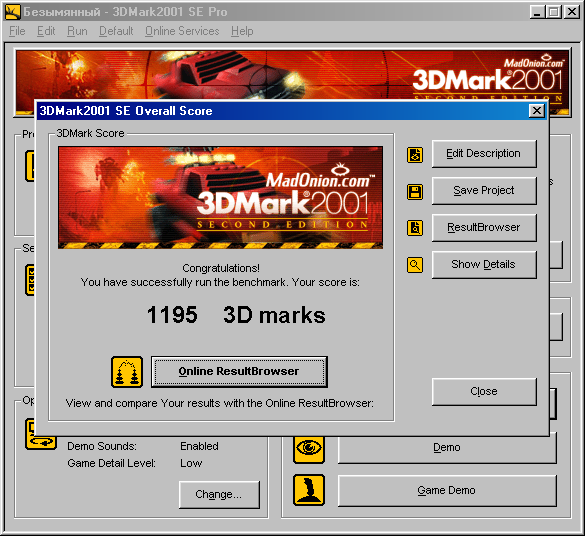Click the Show Details button
The height and width of the screenshot is (536, 585).
click(484, 264)
